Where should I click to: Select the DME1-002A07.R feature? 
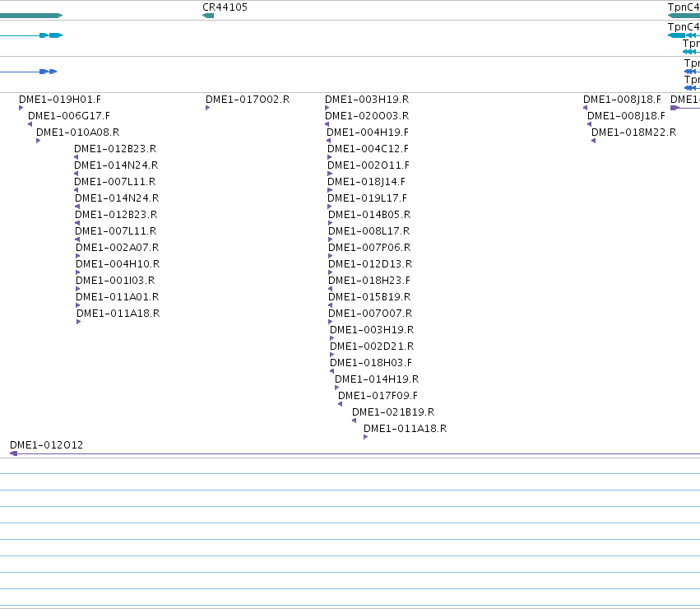(x=117, y=248)
